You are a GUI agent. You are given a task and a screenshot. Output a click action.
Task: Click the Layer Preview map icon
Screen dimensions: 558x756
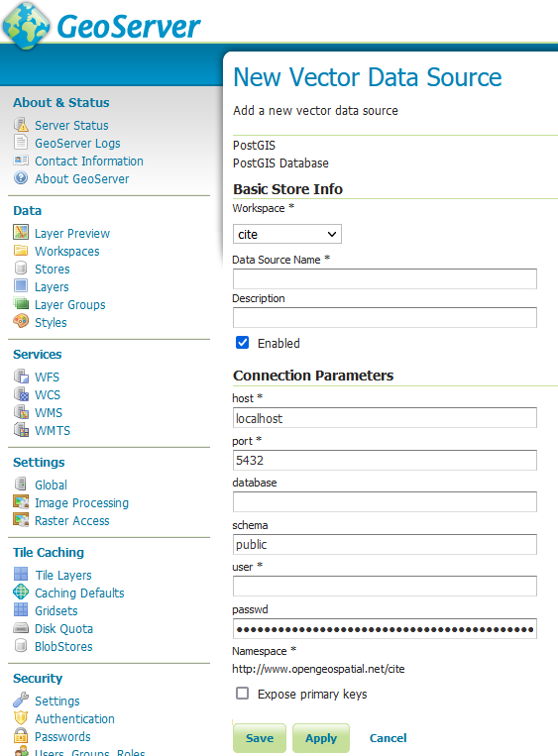(21, 233)
